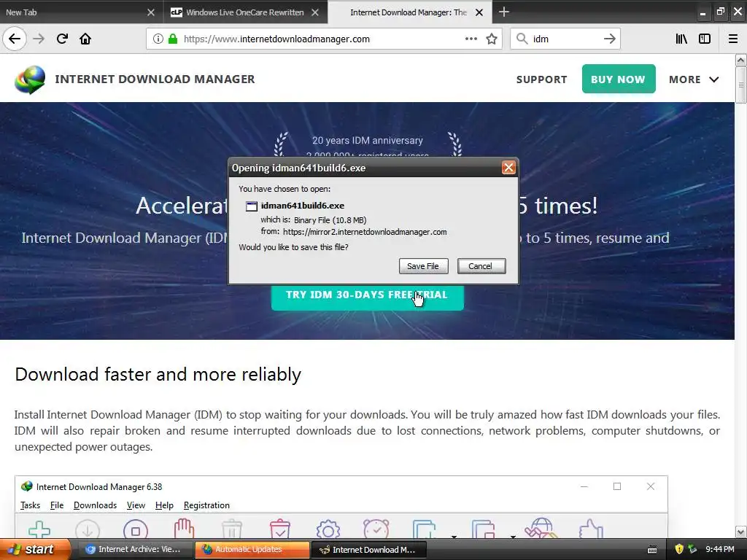The height and width of the screenshot is (560, 747).
Task: Toggle the sidebar icon in toolbar
Action: tap(705, 39)
